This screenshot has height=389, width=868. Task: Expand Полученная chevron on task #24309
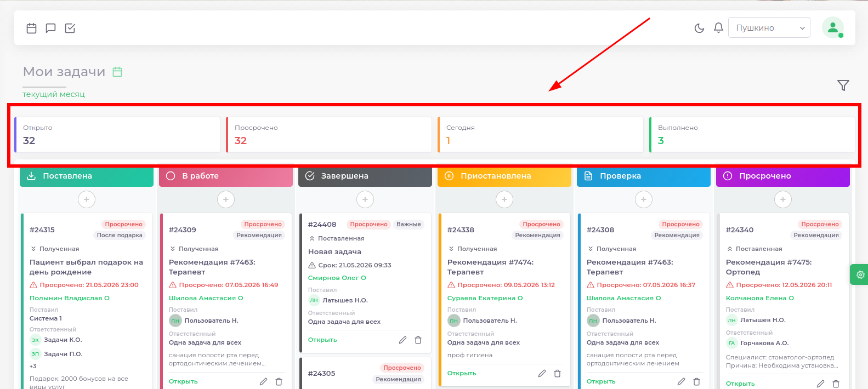pyautogui.click(x=173, y=249)
